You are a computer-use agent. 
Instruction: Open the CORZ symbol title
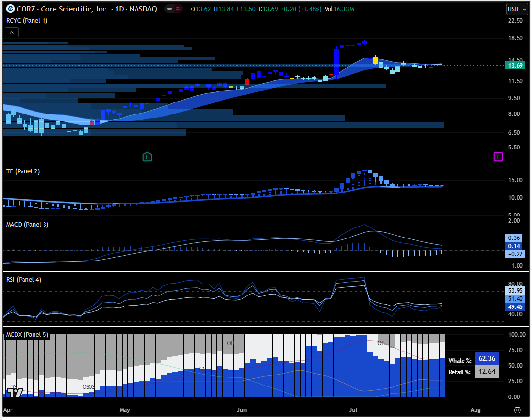87,9
